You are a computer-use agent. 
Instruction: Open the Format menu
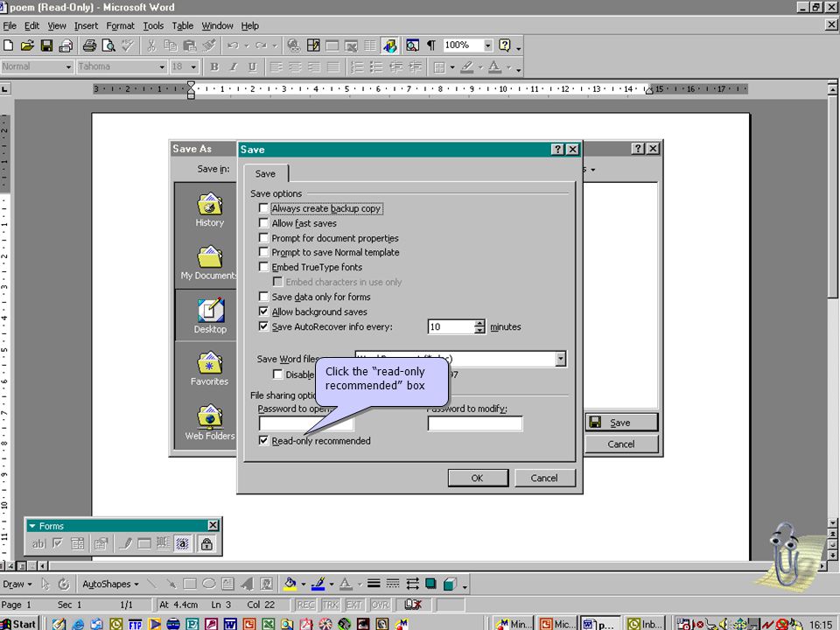click(x=121, y=25)
